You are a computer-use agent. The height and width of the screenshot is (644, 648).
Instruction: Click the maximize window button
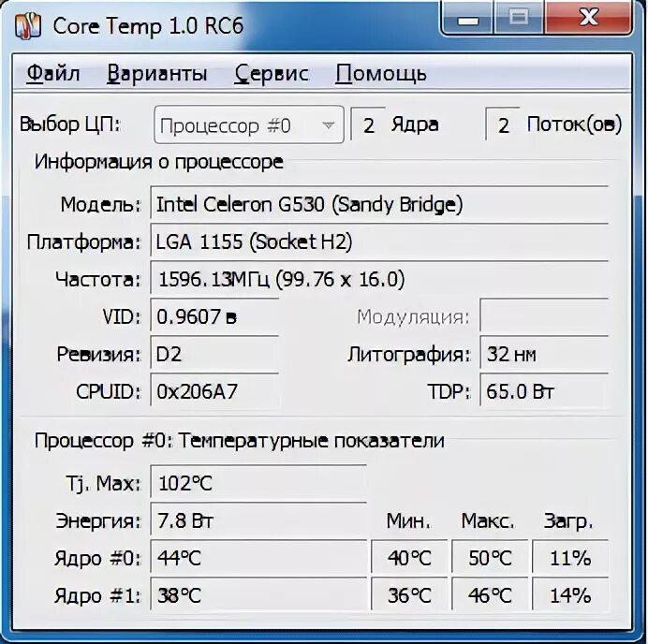[518, 18]
